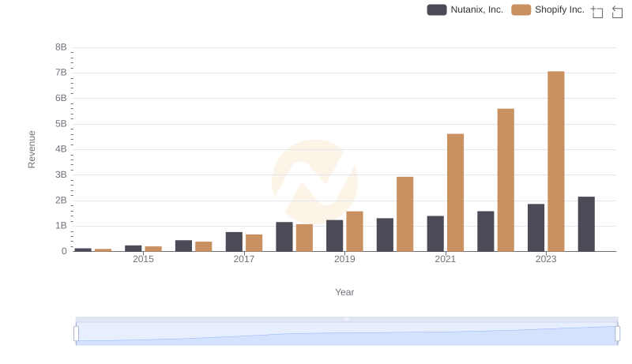Screen dimensions: 632x364
Task: Grab the right data zoom slider handle
Action: (618, 333)
